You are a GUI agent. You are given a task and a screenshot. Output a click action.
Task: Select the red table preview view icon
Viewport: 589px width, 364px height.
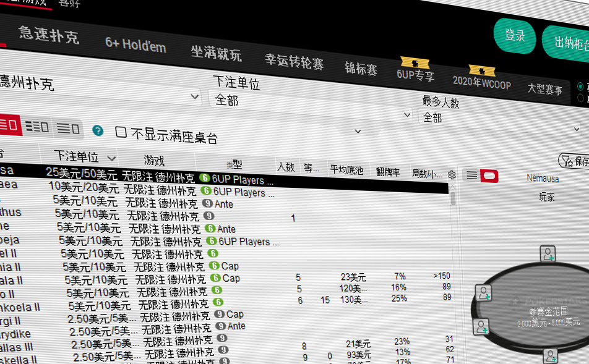pyautogui.click(x=489, y=176)
